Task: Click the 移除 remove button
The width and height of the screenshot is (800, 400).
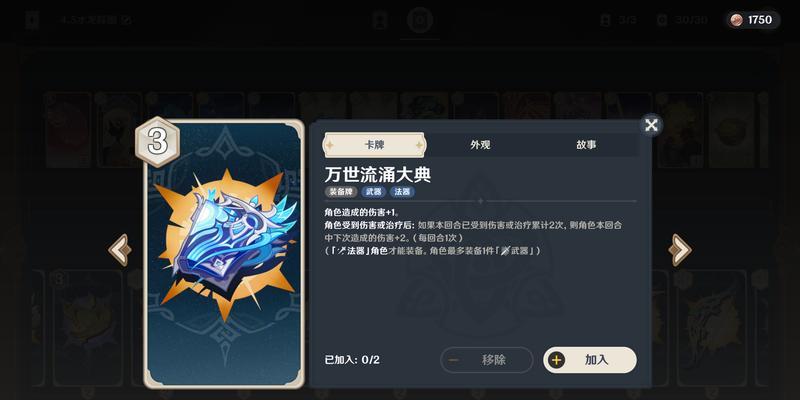Action: [x=487, y=360]
